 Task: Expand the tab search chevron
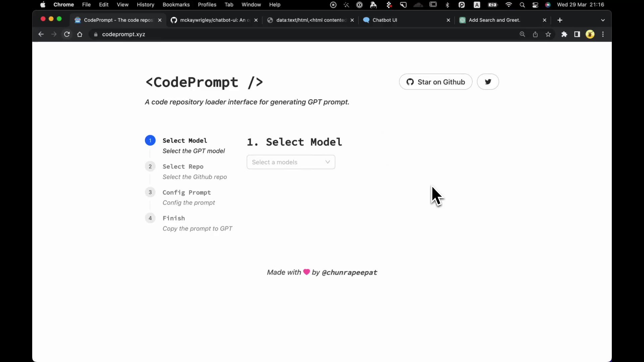point(603,20)
